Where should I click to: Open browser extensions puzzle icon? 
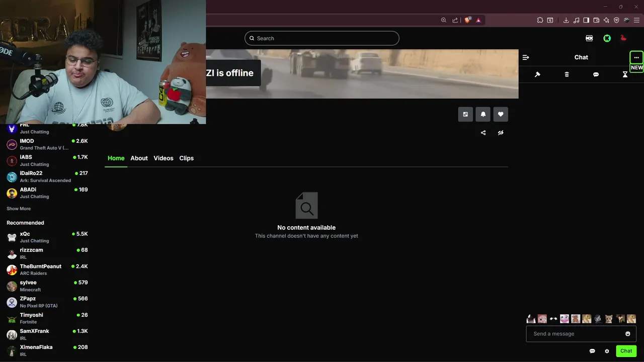(x=540, y=20)
